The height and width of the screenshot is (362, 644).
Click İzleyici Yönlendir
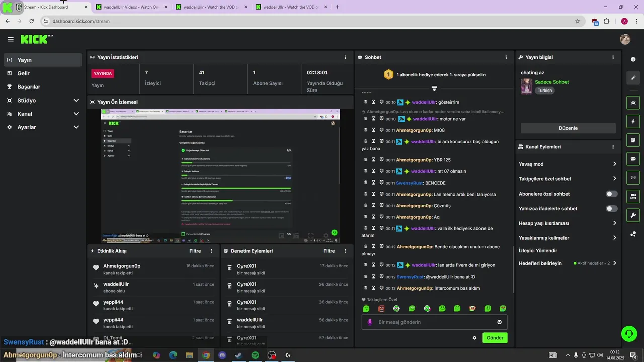click(x=538, y=250)
